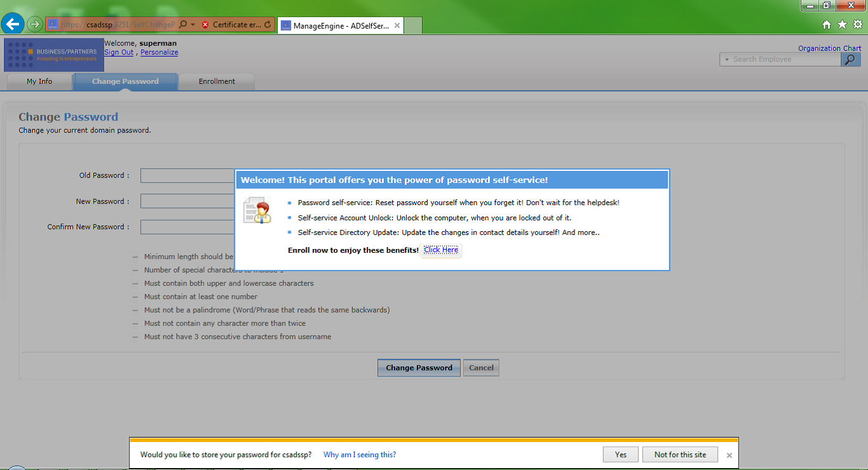Click the Sign Out link
This screenshot has height=470, width=868.
[119, 52]
